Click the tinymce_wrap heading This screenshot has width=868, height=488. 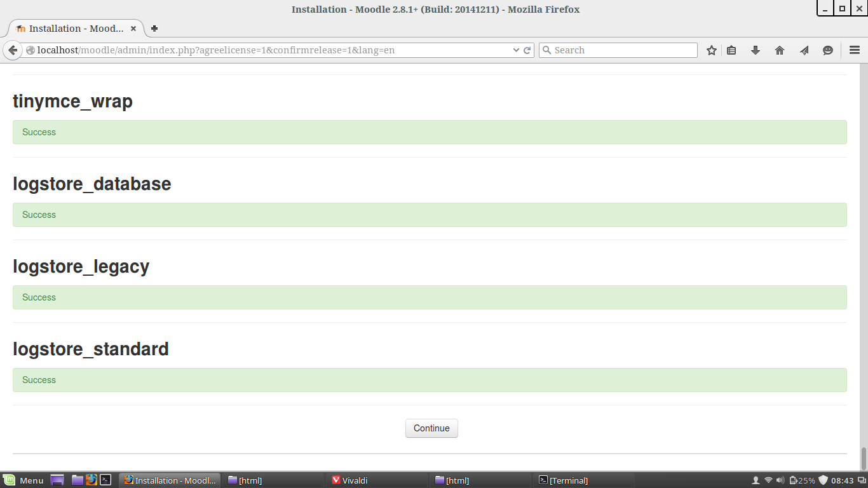[x=72, y=101]
